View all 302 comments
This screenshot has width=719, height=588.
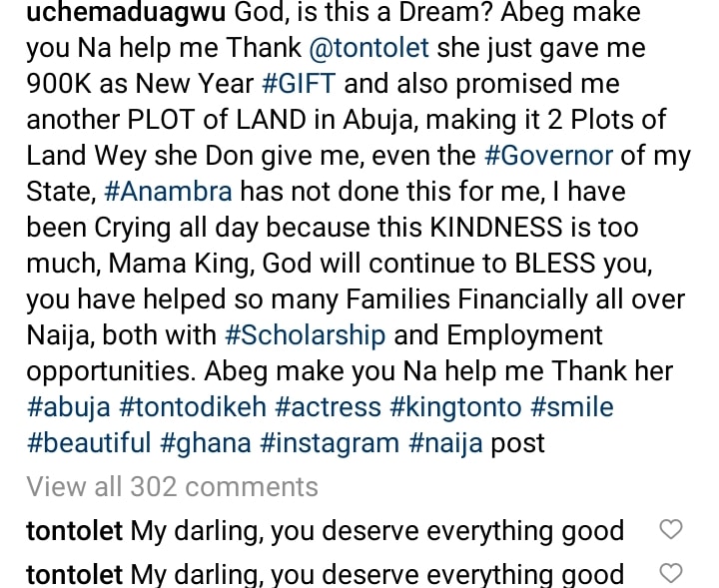172,487
